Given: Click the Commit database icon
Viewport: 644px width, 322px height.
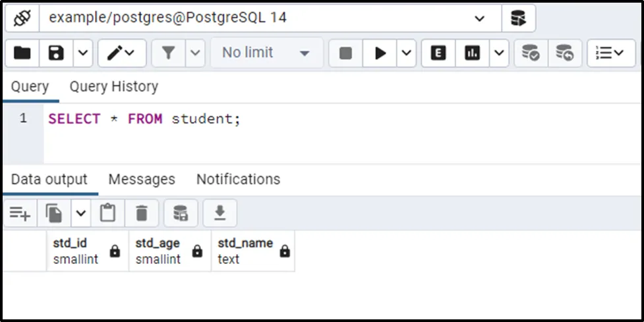Looking at the screenshot, I should click(530, 53).
